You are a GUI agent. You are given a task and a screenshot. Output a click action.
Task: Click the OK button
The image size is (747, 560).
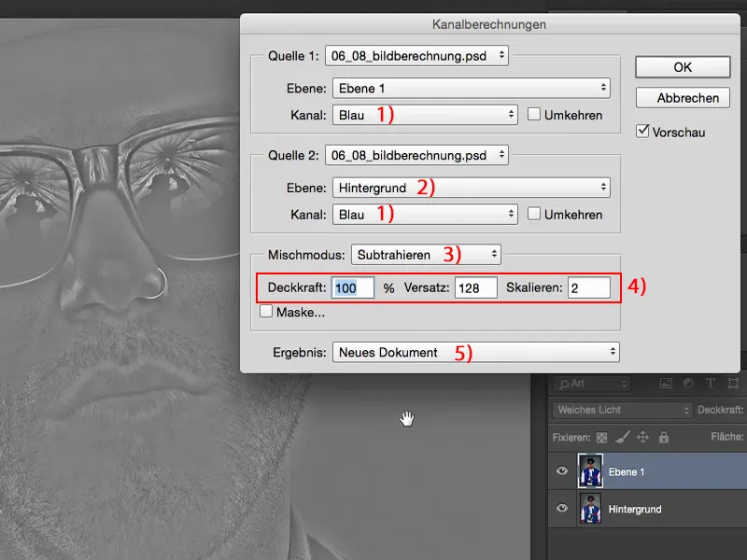(x=683, y=67)
